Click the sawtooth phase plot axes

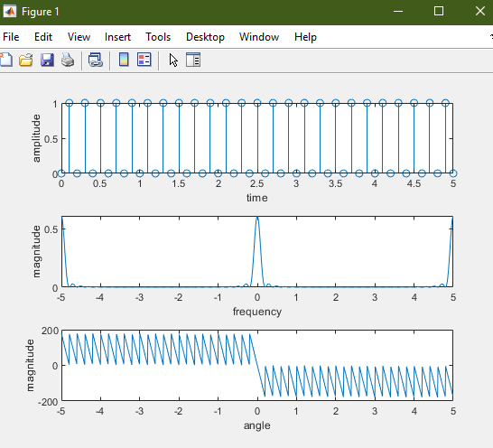coord(257,365)
